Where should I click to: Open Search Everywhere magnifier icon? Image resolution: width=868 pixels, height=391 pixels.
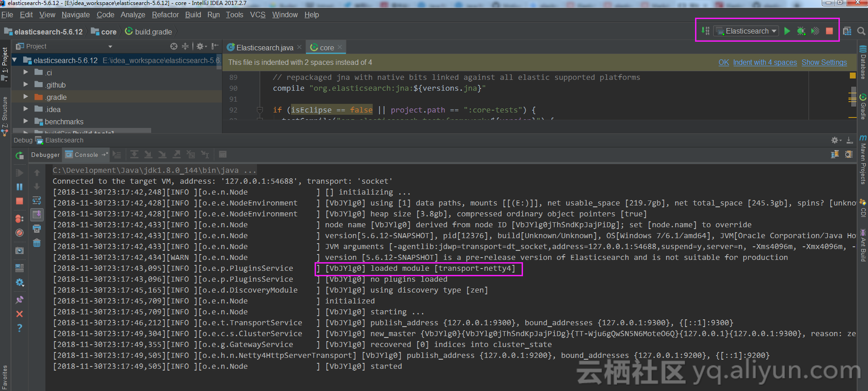pyautogui.click(x=861, y=31)
